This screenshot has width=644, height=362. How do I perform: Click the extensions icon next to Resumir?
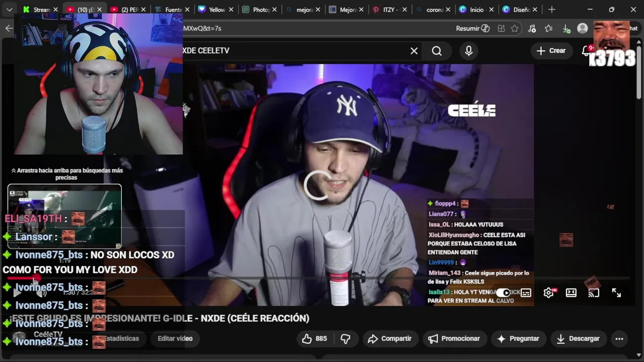click(501, 29)
